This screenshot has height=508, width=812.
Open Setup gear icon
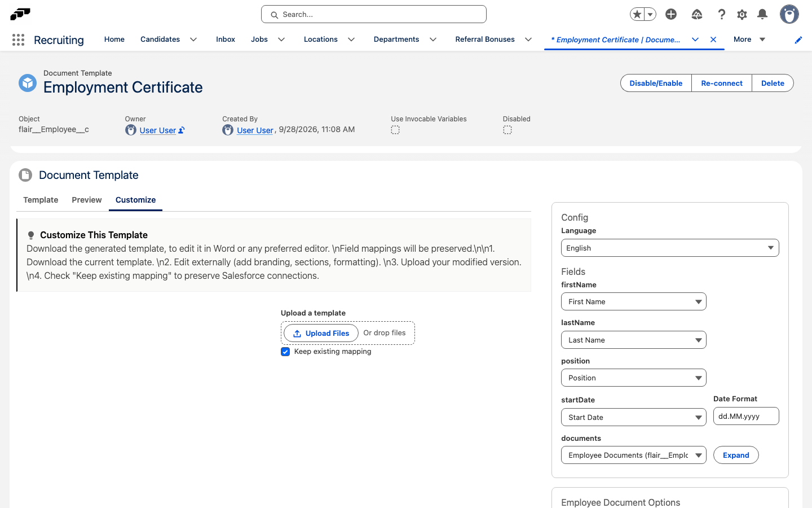coord(742,14)
